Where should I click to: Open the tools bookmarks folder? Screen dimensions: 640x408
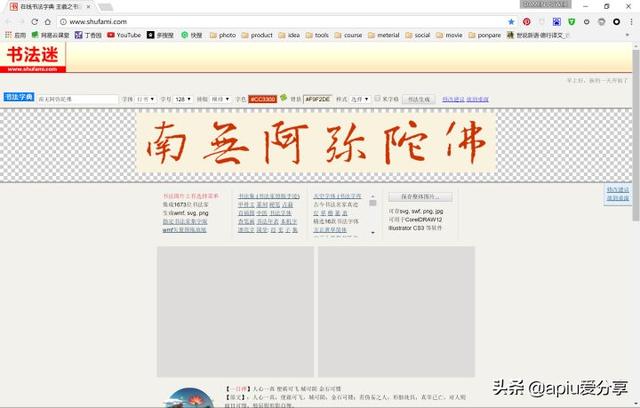[x=317, y=35]
